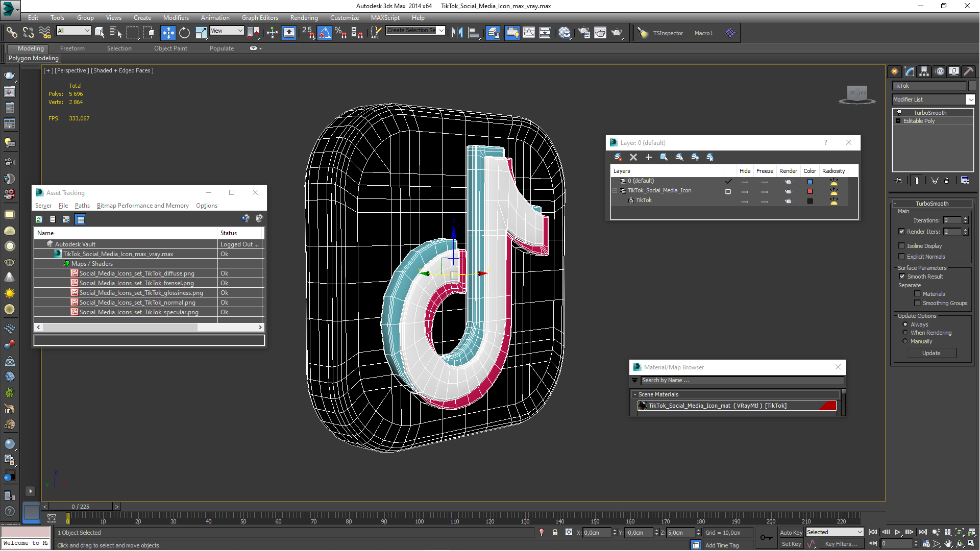Viewport: 980px width, 551px height.
Task: Click Table View icon in Asset Tracking
Action: [x=80, y=219]
